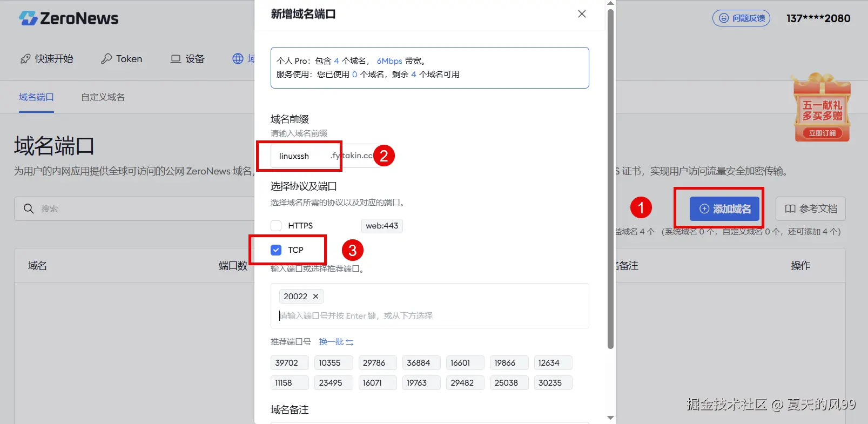This screenshot has width=868, height=424.
Task: Select recommended port 25038
Action: (509, 383)
